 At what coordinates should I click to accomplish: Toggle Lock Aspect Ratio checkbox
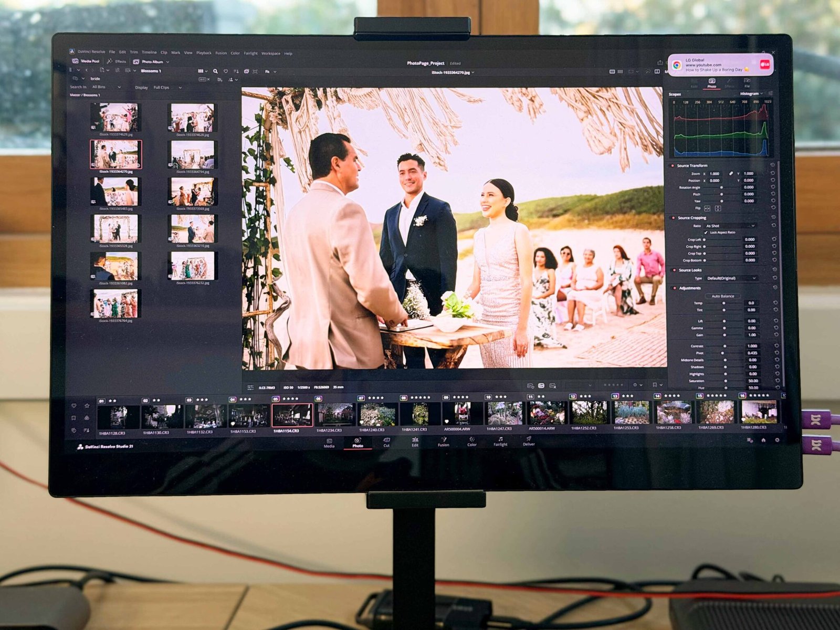coord(706,232)
